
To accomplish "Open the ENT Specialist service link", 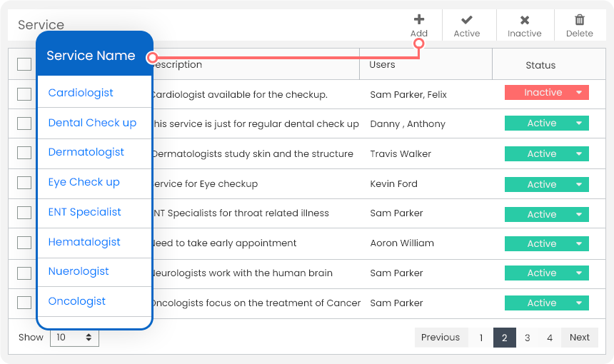I will (x=84, y=212).
